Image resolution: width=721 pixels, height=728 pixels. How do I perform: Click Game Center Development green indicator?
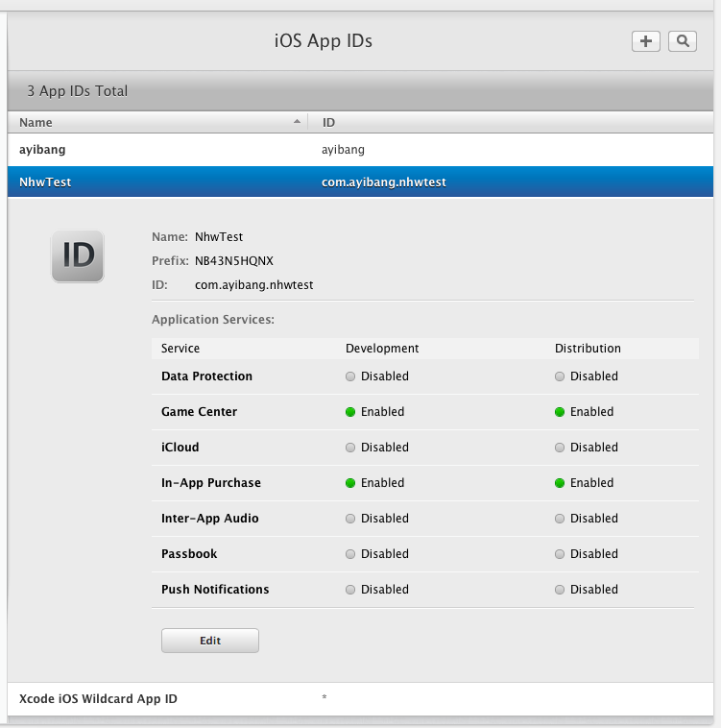[x=350, y=412]
